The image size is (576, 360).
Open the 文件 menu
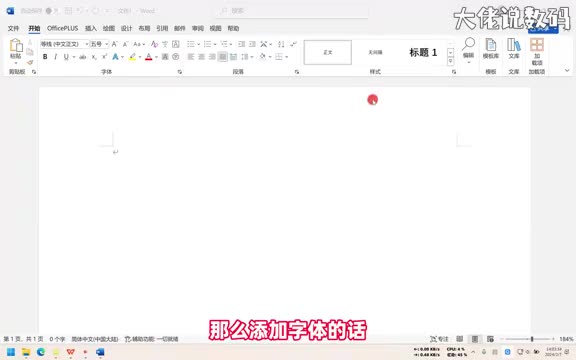13,28
